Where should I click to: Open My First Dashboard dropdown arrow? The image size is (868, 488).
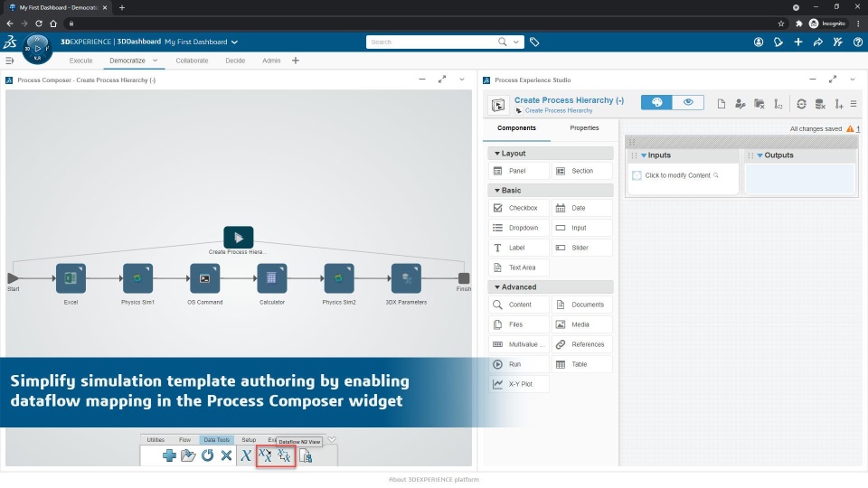(235, 42)
